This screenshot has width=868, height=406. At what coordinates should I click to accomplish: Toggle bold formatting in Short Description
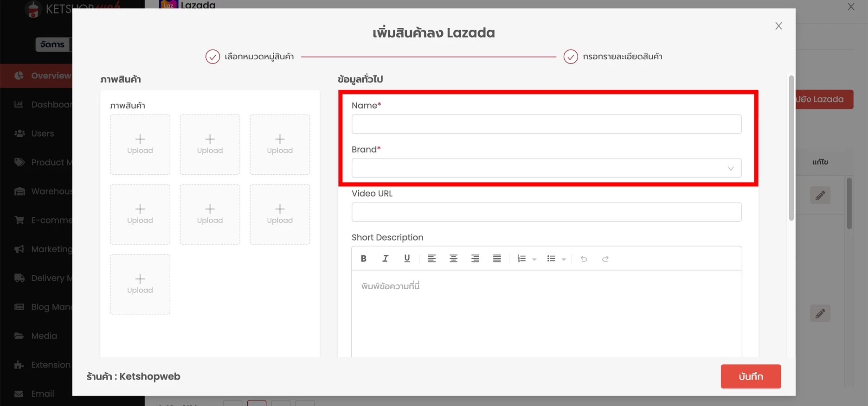pyautogui.click(x=364, y=259)
